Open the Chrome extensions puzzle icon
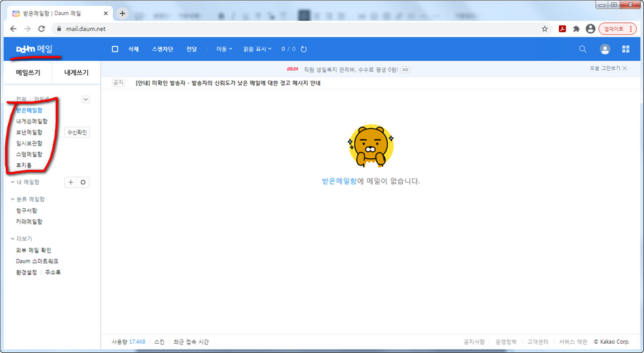Screen dimensions: 644x353 pyautogui.click(x=577, y=29)
